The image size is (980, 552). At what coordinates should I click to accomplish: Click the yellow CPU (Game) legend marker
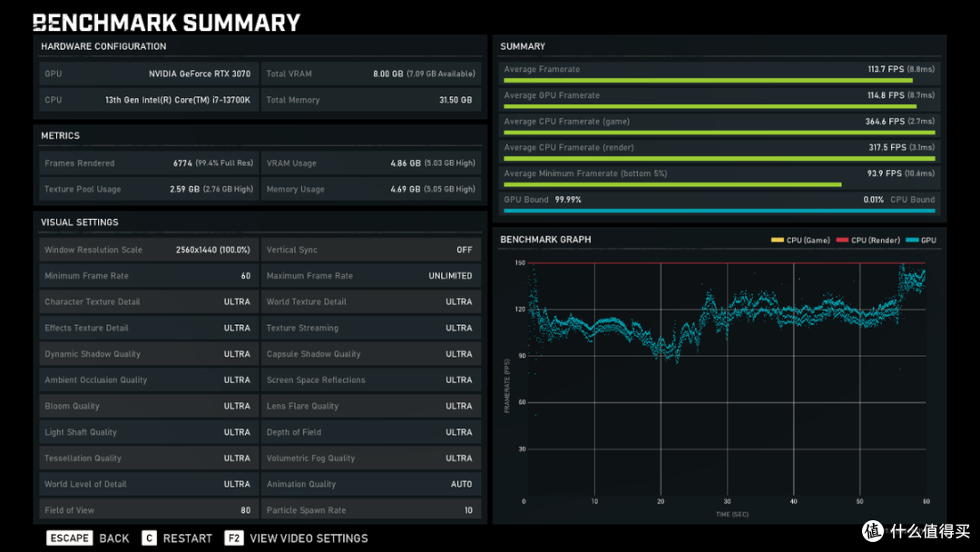tap(777, 241)
